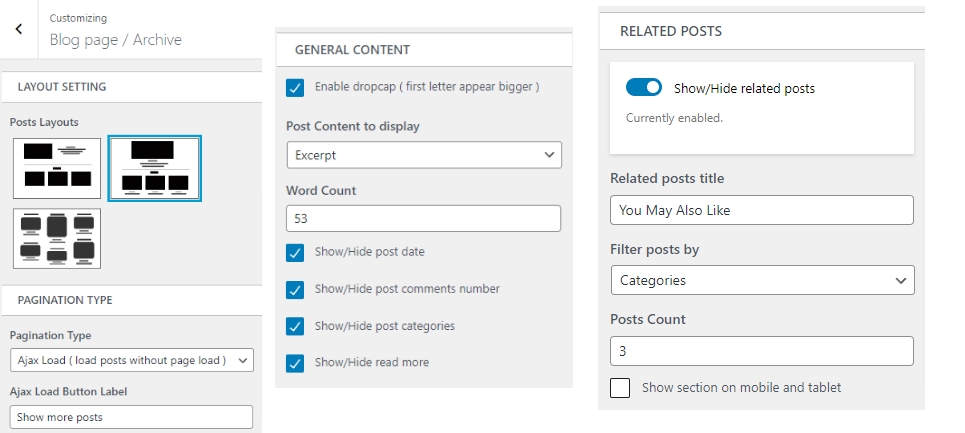
Task: Click the Posts Count input field
Action: point(762,351)
